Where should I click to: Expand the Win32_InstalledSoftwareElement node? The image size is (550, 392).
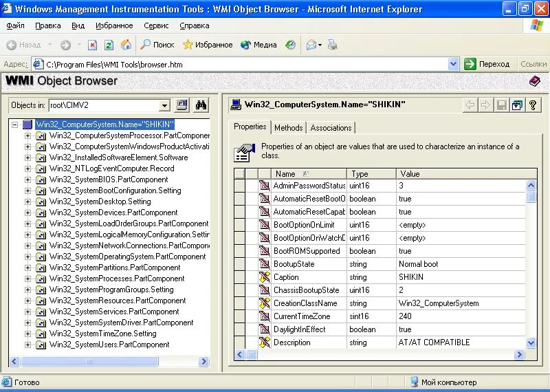pos(27,157)
